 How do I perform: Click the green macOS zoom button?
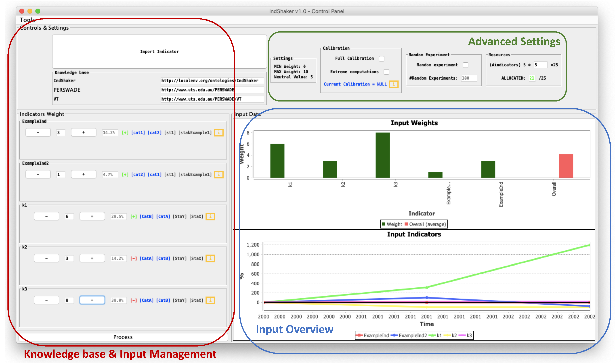pyautogui.click(x=38, y=11)
